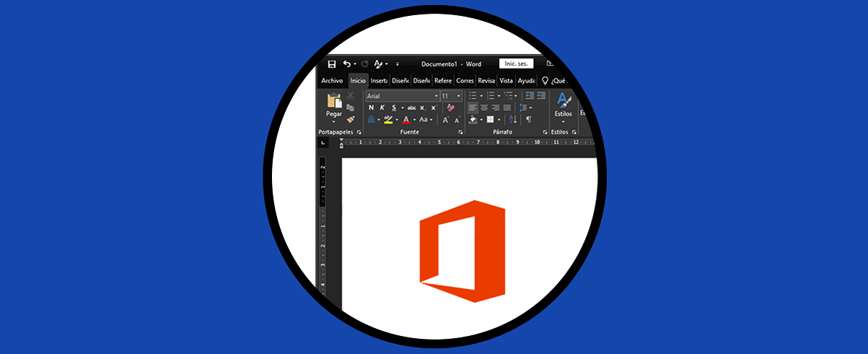Image resolution: width=868 pixels, height=354 pixels.
Task: Click the red font color A
Action: click(407, 119)
